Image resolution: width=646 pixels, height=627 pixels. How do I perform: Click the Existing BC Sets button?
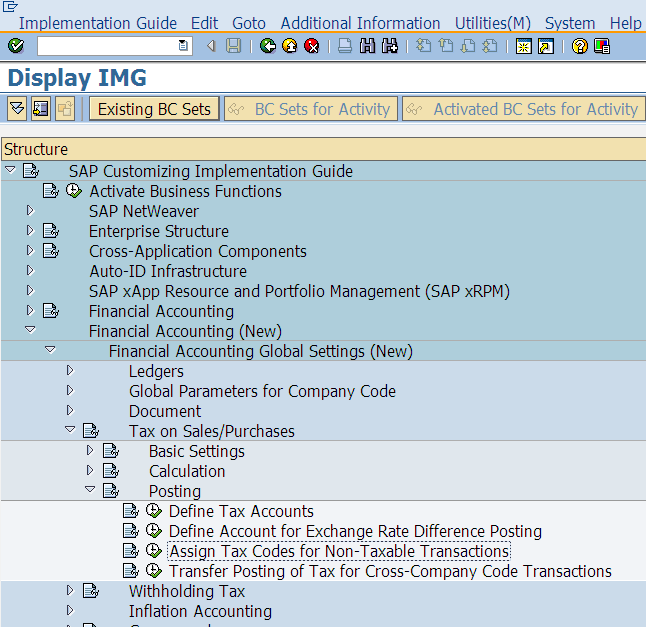[154, 109]
